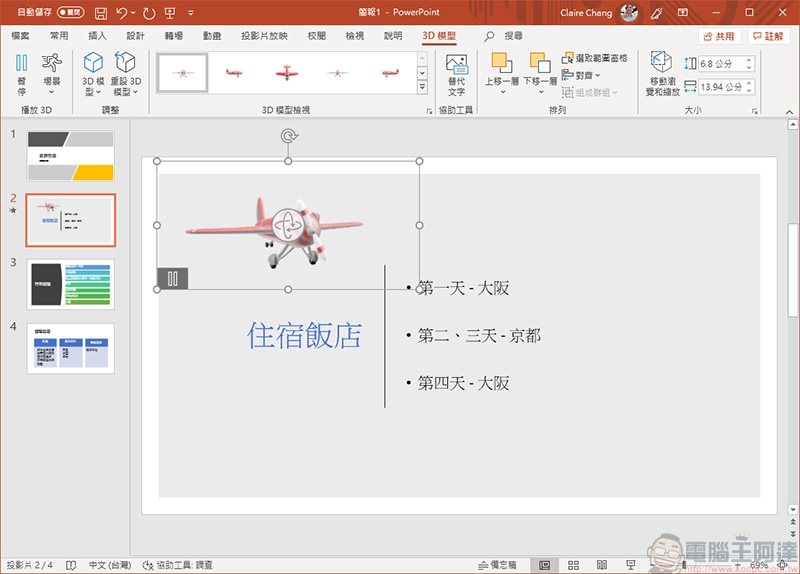Open the 動畫 ribbon tab
800x574 pixels.
pos(212,36)
